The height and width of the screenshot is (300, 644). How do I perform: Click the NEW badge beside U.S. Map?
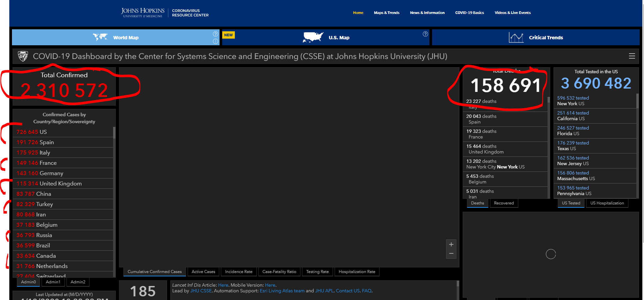pyautogui.click(x=229, y=35)
